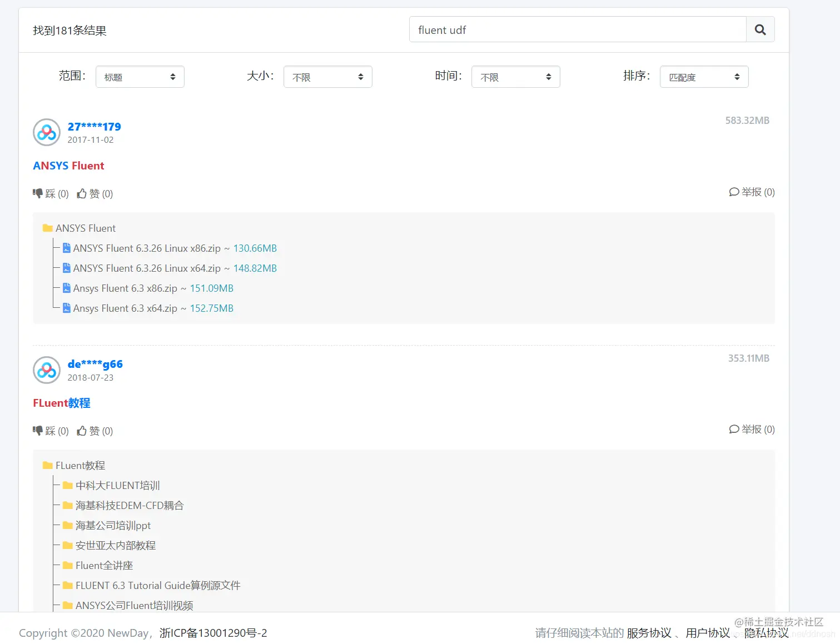Click the search magnifier button

pos(760,29)
